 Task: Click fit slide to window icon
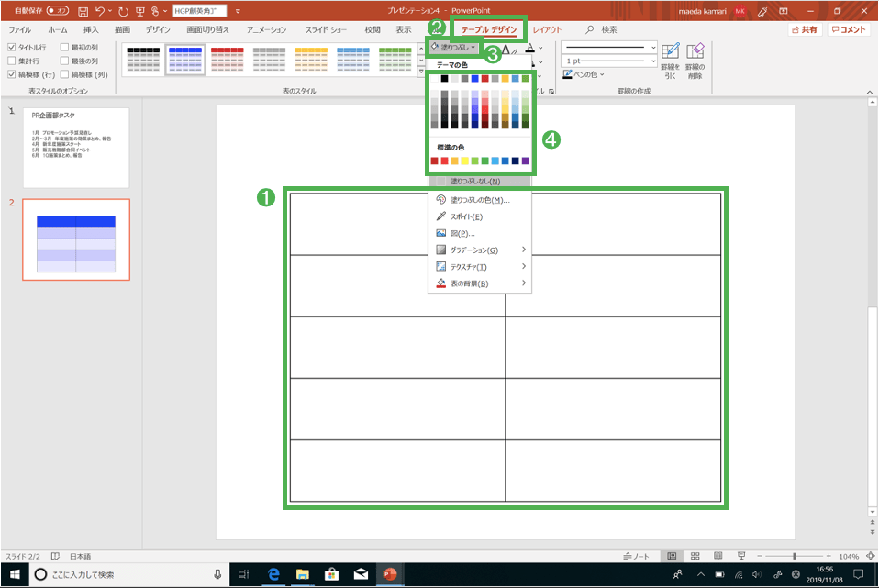871,556
